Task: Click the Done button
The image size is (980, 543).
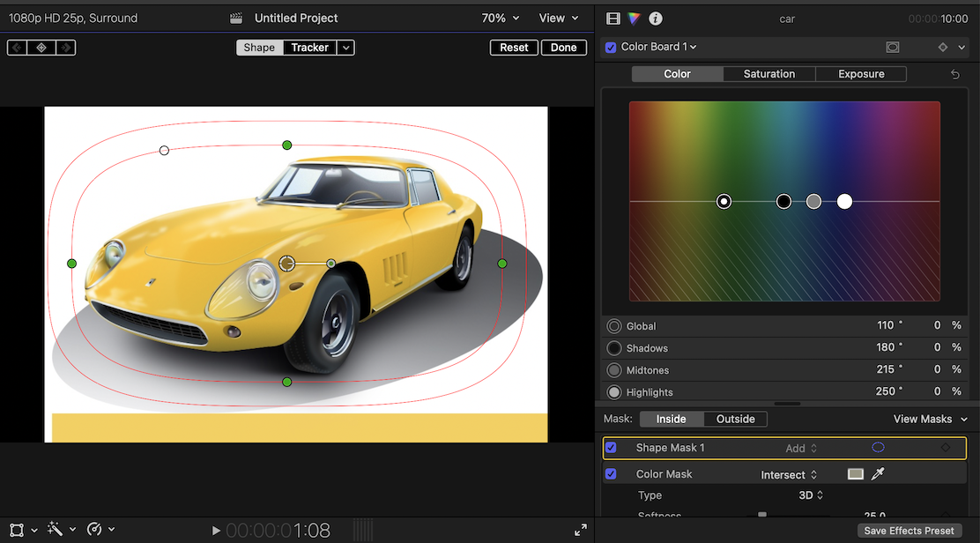Action: (564, 48)
